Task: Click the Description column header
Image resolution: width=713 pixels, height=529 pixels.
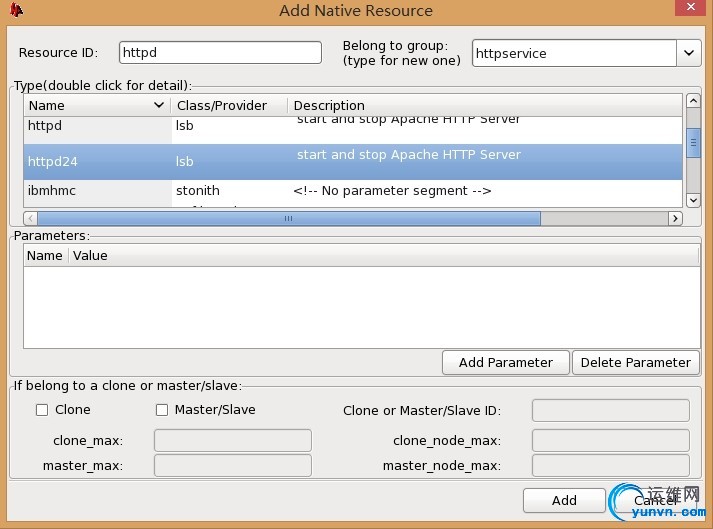Action: coord(485,106)
